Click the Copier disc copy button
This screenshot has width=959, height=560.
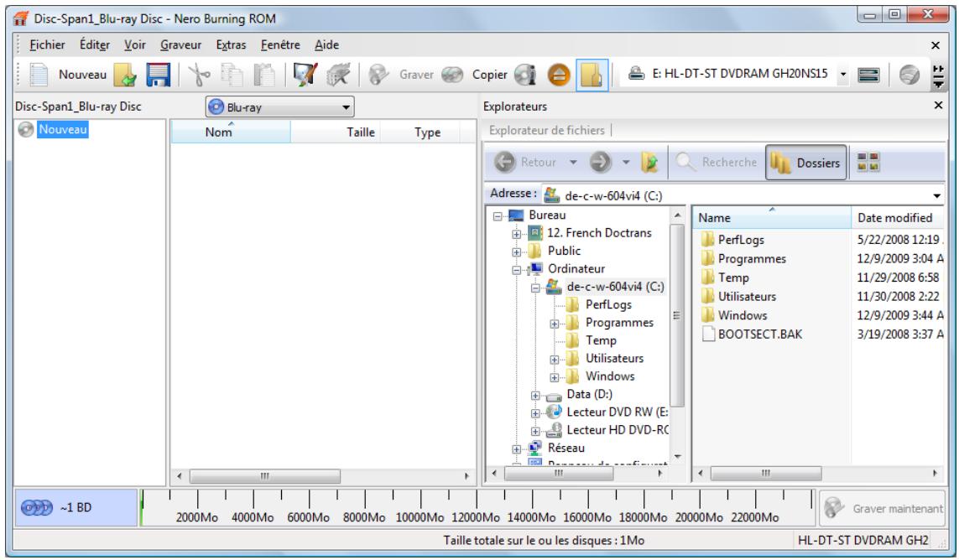pos(475,75)
